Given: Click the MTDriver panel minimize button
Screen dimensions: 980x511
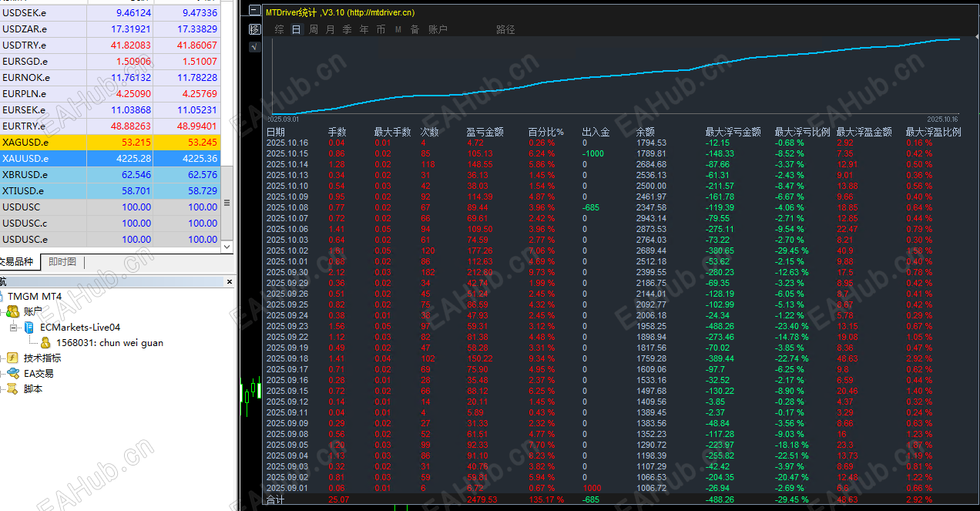Looking at the screenshot, I should click(255, 12).
